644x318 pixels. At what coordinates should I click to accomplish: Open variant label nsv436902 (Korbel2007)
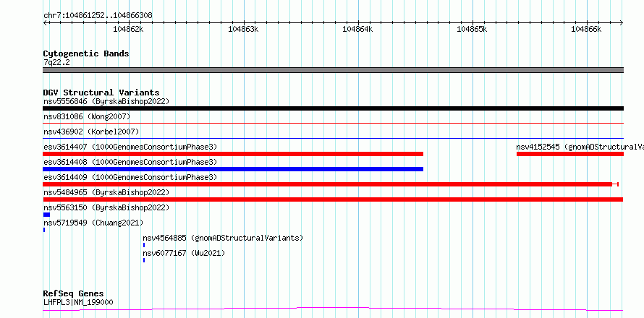(91, 132)
